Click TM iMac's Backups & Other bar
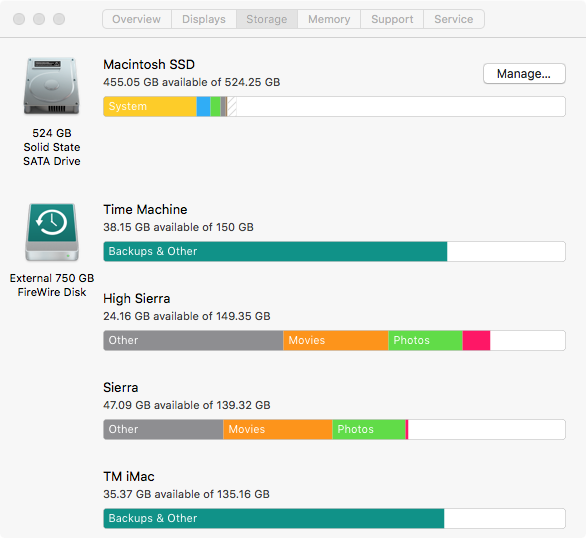586x538 pixels. point(274,518)
